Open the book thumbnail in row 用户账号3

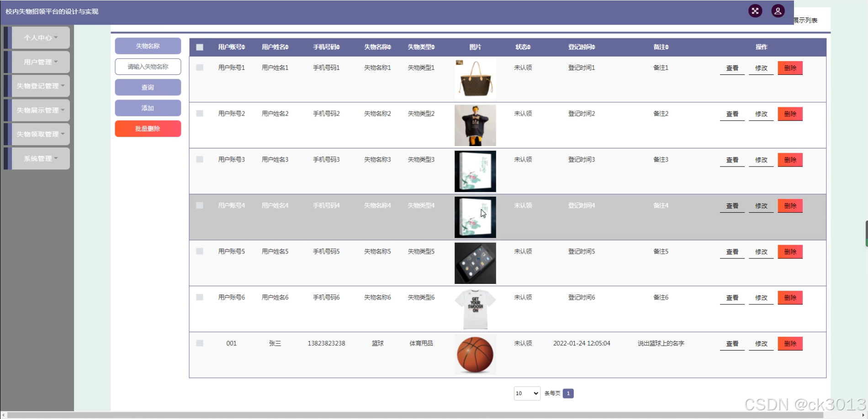coord(475,171)
